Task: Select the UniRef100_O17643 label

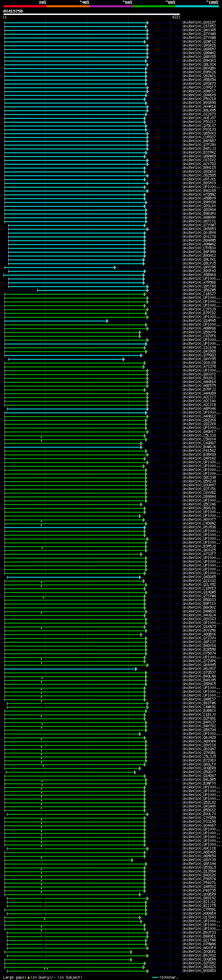Action: point(199,917)
